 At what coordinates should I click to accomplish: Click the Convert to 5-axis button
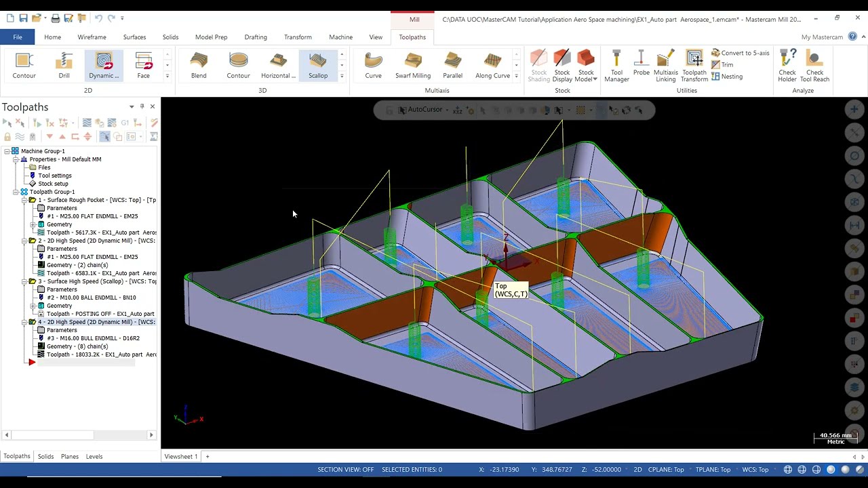click(x=740, y=53)
